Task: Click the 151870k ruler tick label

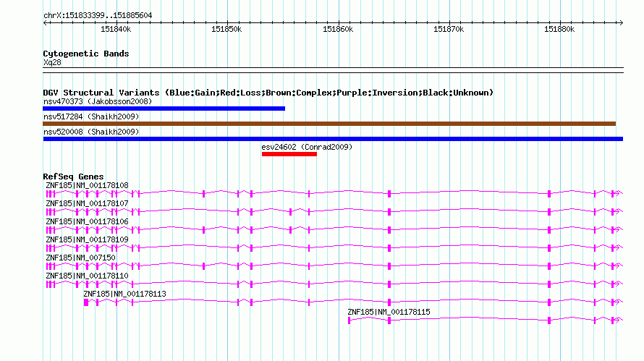Action: pos(449,29)
